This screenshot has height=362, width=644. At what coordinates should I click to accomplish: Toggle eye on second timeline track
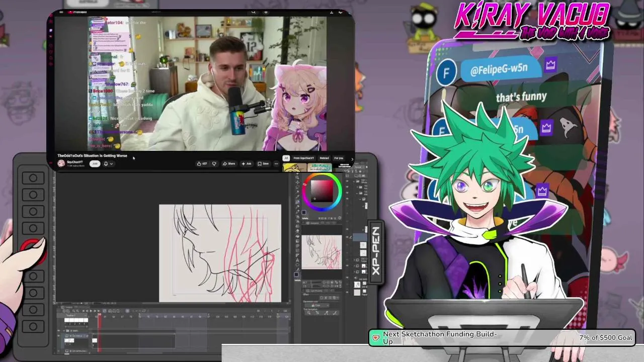pos(58,335)
